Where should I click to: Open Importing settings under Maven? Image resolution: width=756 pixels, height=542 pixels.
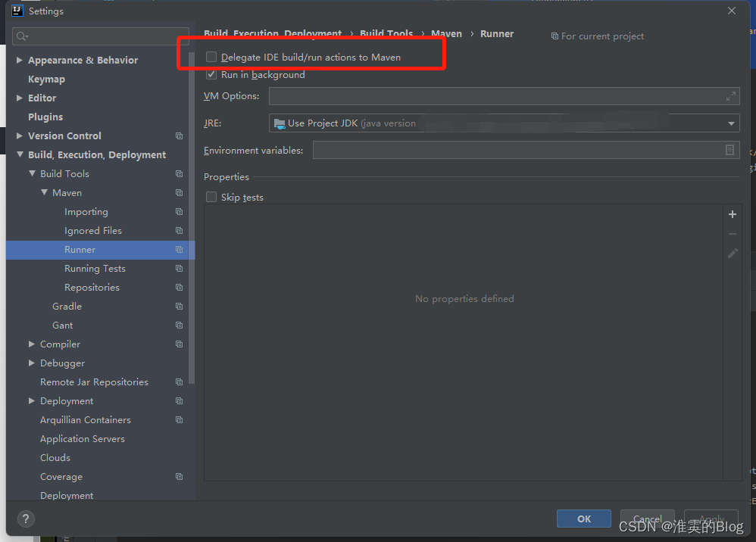(86, 212)
